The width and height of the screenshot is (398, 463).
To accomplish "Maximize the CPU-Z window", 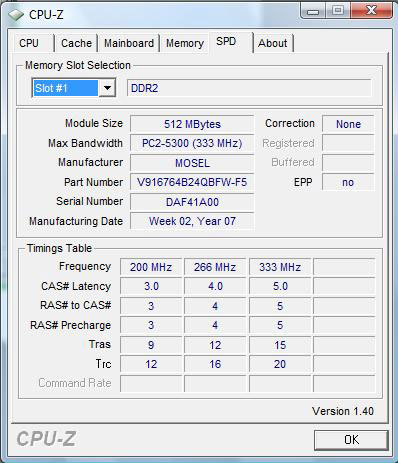I will 337,11.
